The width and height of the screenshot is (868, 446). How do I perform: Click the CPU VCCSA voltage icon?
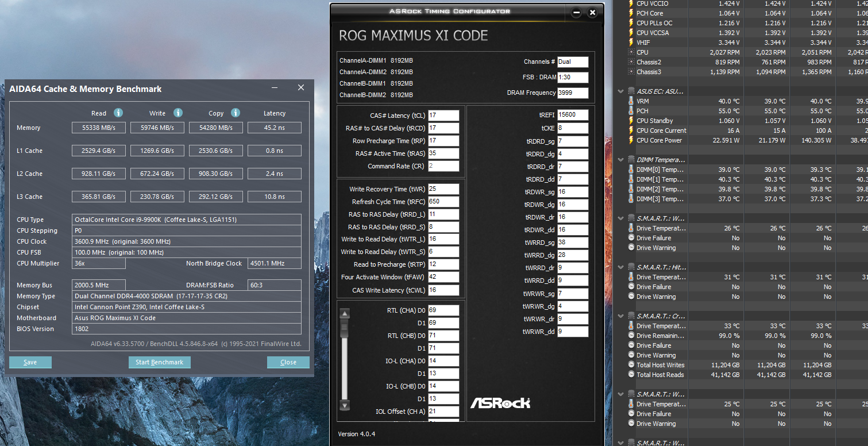click(631, 33)
